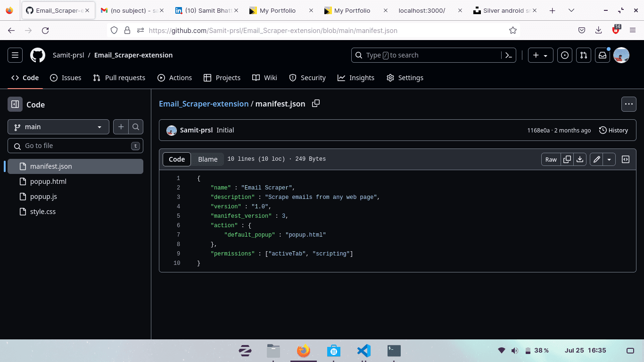
Task: Expand the edit file options dropdown
Action: point(609,159)
